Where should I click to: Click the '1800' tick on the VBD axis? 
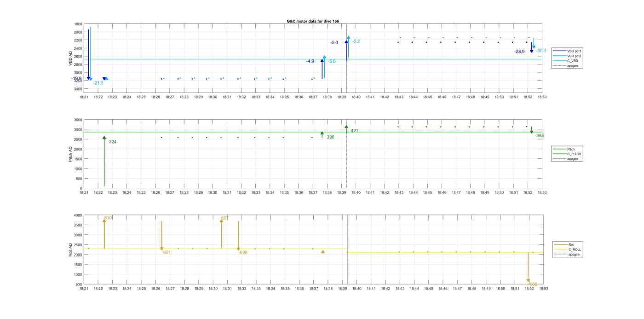pyautogui.click(x=78, y=24)
